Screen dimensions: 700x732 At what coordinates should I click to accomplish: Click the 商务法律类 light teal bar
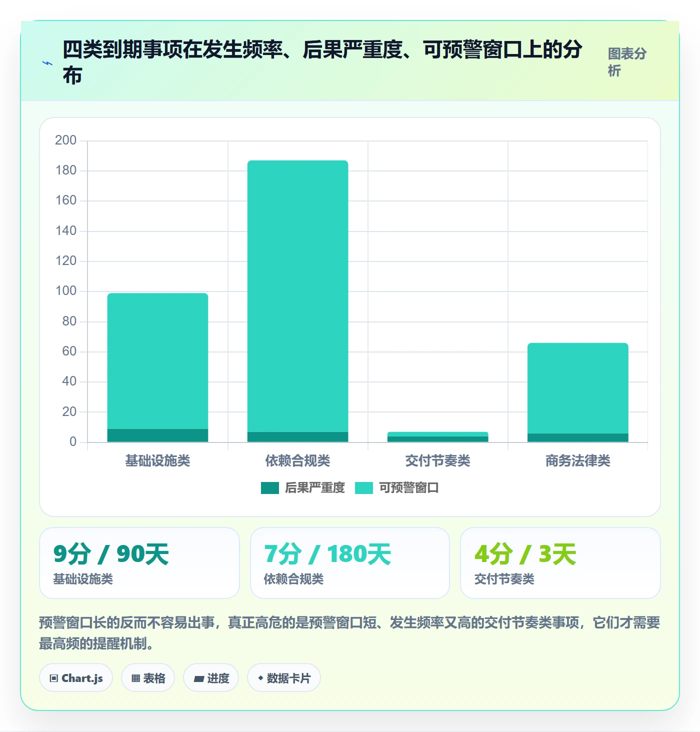(x=577, y=388)
